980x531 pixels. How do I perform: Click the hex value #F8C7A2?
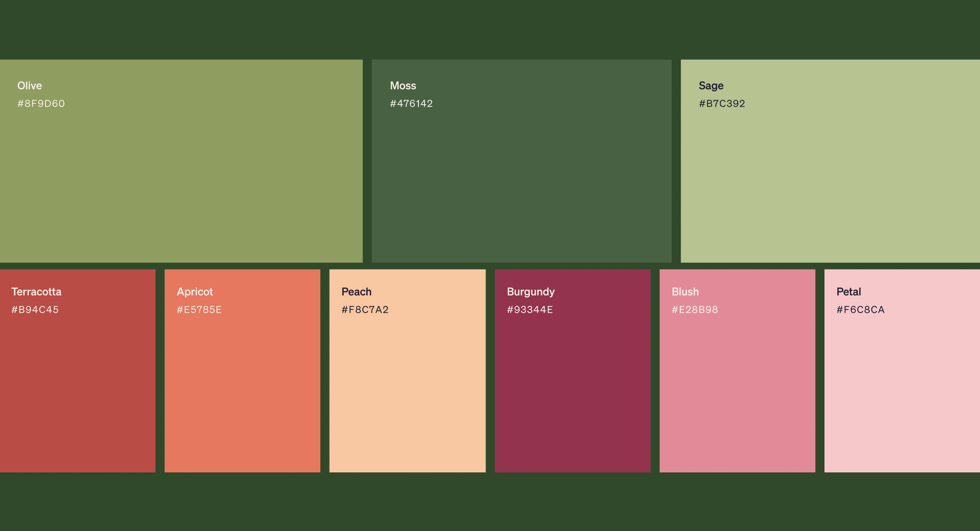(x=365, y=310)
